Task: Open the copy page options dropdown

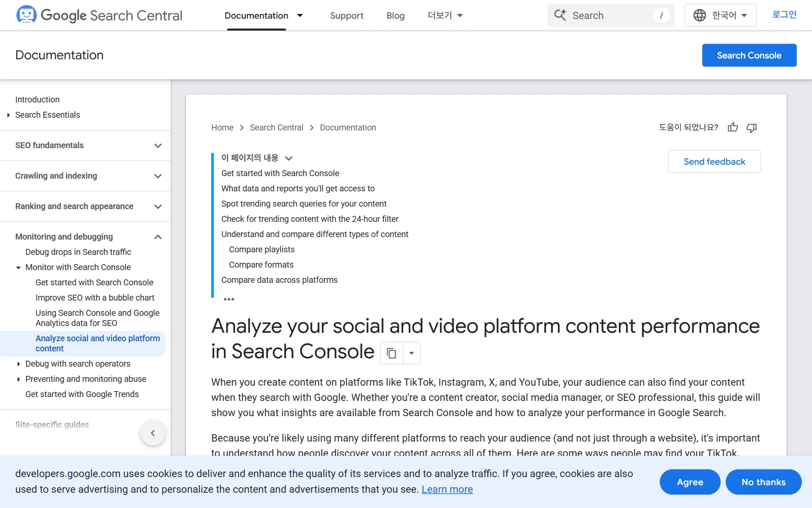Action: (411, 353)
